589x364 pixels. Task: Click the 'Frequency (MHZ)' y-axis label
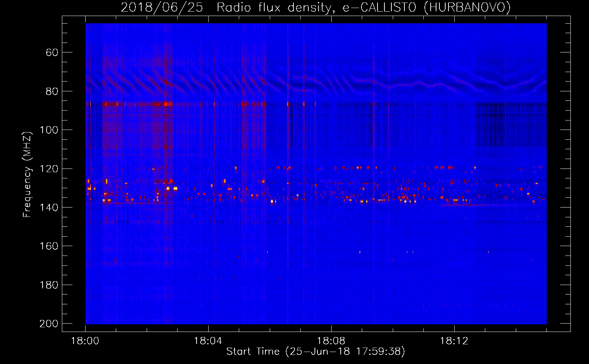27,174
